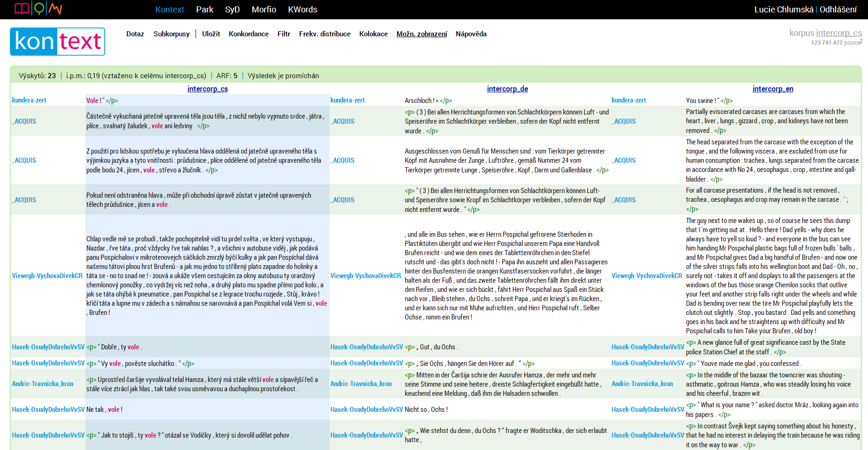868x450 pixels.
Task: Click the intercorp_en column heading
Action: pos(773,89)
